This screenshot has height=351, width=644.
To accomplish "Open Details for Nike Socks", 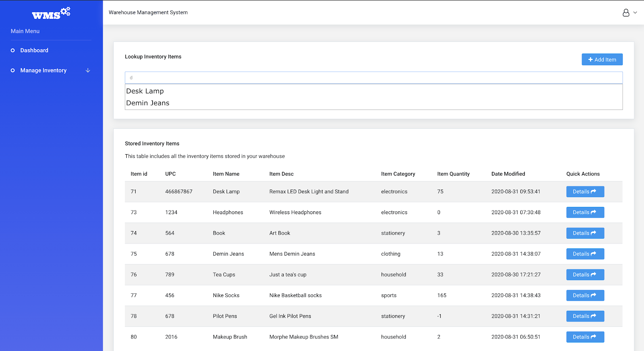I will [585, 295].
